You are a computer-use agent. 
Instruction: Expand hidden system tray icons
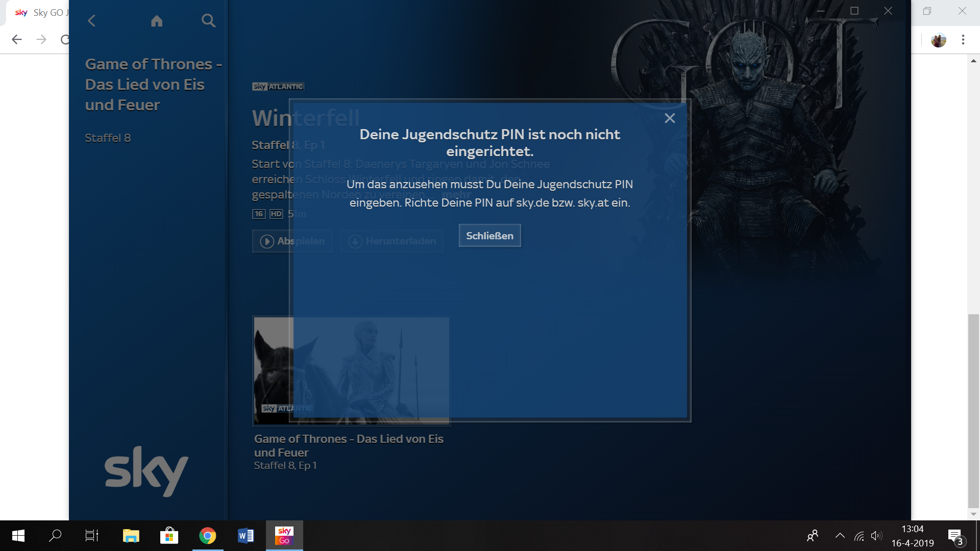[x=840, y=536]
